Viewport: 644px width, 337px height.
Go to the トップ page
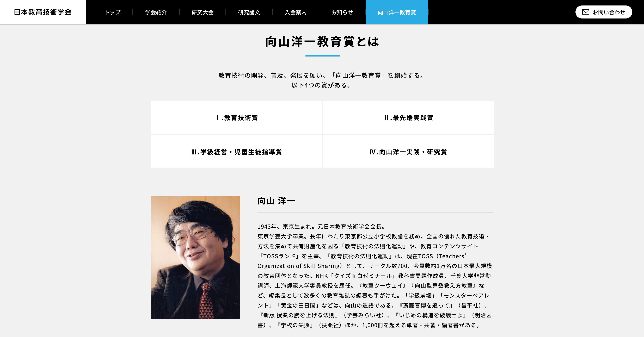tap(113, 12)
